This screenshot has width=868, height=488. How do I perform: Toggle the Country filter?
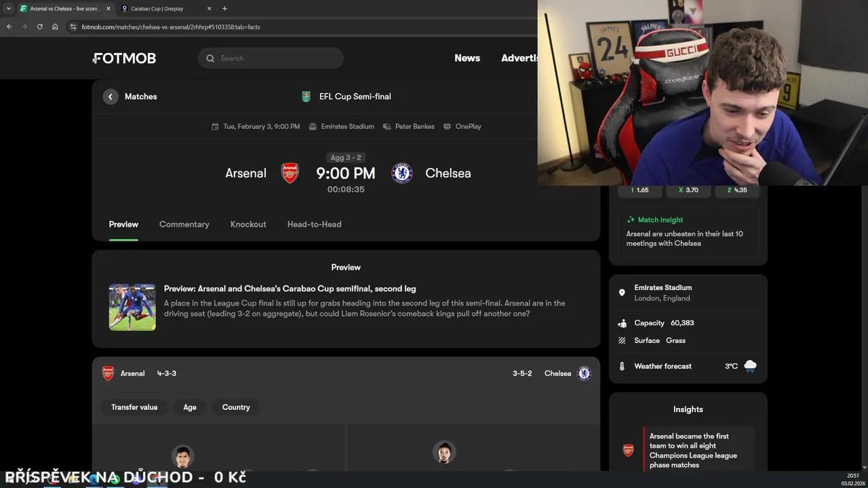click(x=236, y=407)
